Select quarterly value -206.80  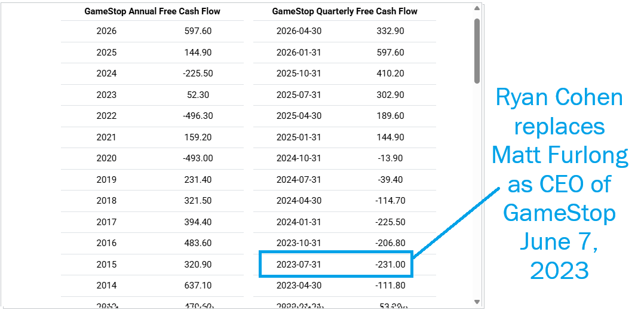pyautogui.click(x=390, y=243)
